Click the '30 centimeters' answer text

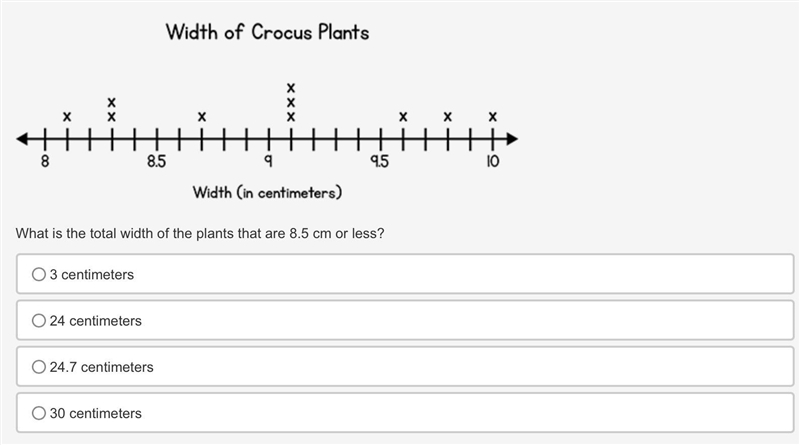pos(95,413)
